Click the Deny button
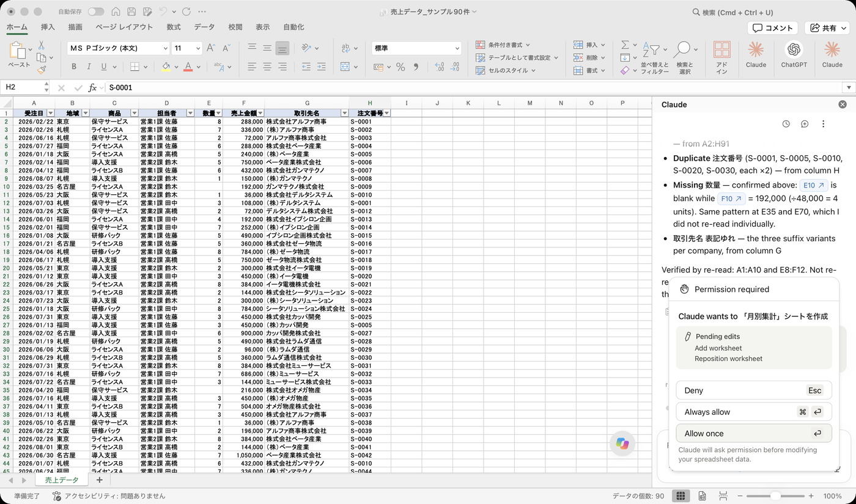This screenshot has width=856, height=504. 754,390
